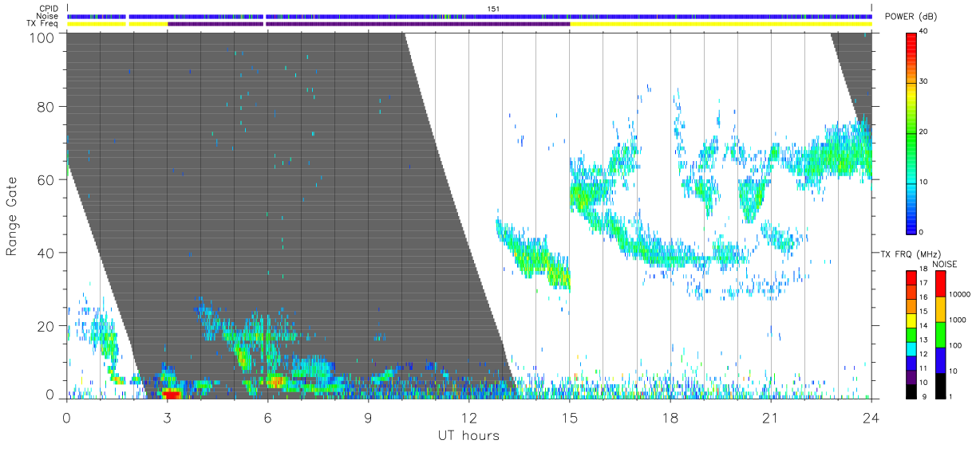Click the noise scale value "1000"
980x452 pixels.
(958, 320)
